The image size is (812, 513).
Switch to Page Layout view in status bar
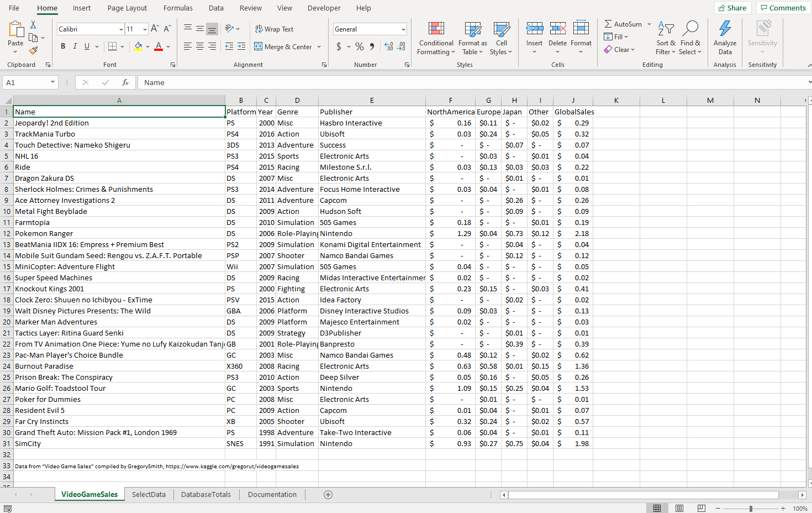click(x=679, y=509)
